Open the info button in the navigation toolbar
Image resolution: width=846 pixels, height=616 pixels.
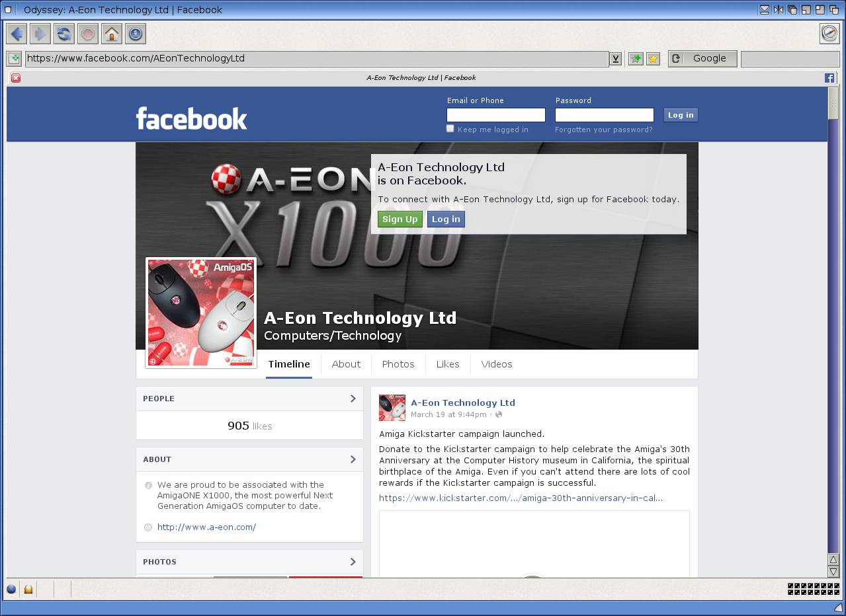[136, 34]
